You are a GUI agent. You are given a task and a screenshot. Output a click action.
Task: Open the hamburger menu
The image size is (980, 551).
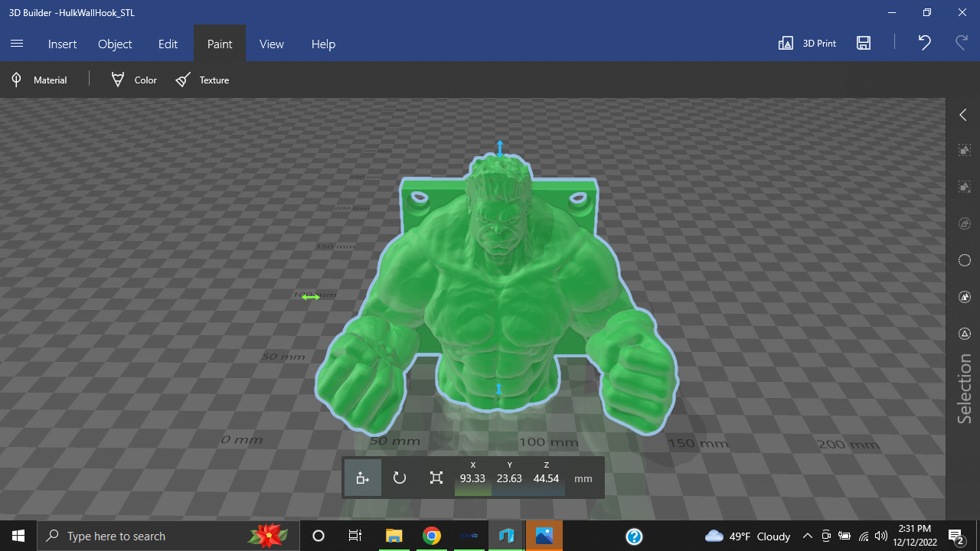pos(17,44)
